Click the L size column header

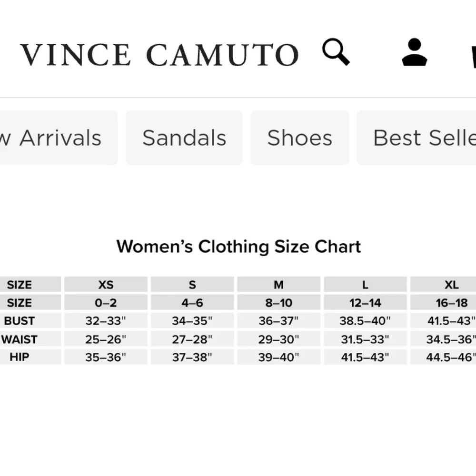click(365, 284)
